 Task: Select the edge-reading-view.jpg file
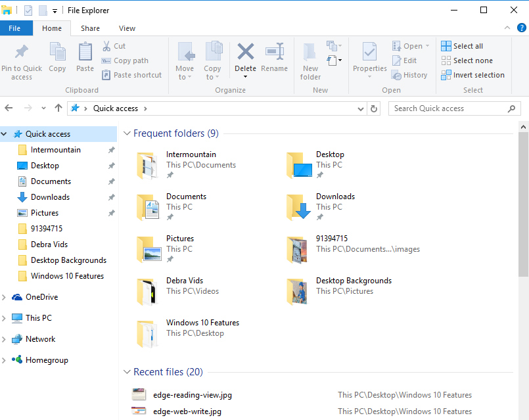tap(193, 395)
